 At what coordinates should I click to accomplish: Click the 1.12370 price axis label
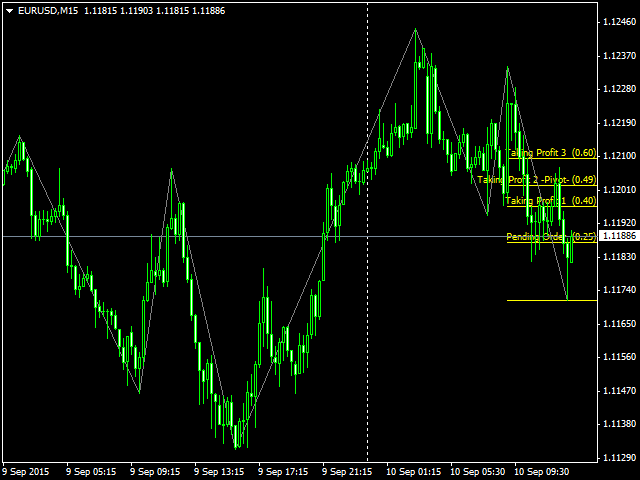[620, 56]
